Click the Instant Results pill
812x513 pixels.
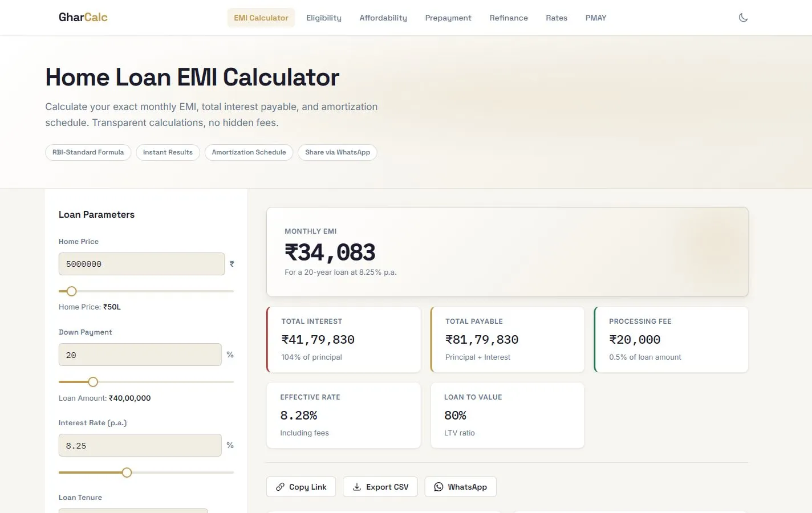(x=168, y=152)
